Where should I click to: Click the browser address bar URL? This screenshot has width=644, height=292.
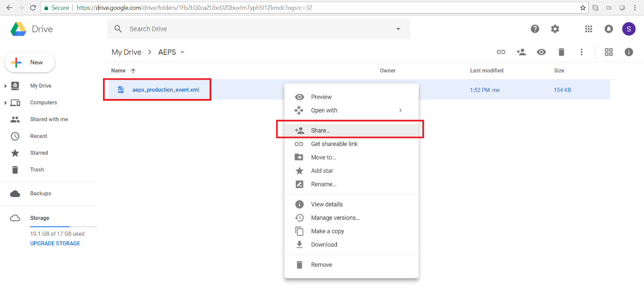[194, 8]
